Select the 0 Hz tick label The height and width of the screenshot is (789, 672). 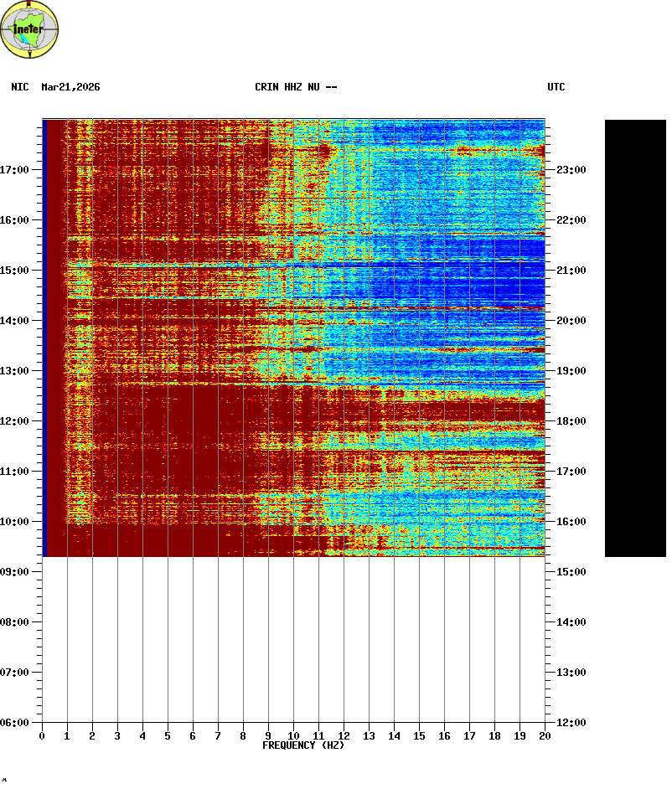click(x=42, y=736)
